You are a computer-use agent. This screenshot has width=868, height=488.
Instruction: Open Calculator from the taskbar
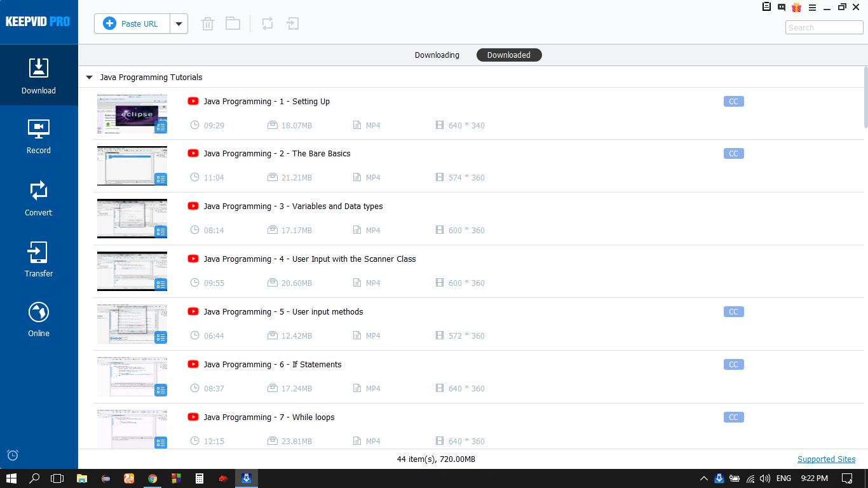(x=200, y=478)
